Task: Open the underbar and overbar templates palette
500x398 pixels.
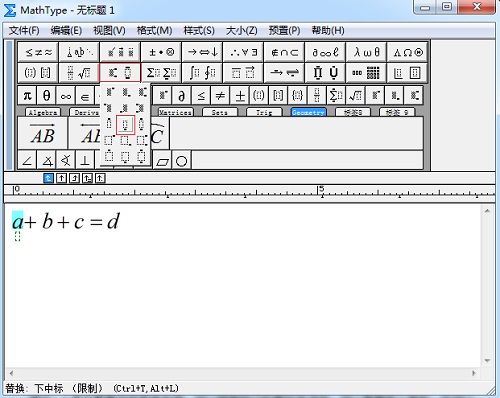Action: coord(243,73)
